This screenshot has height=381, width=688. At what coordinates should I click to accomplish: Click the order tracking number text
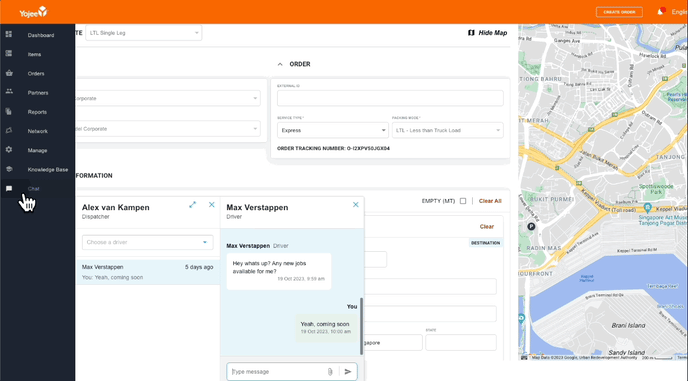coord(333,148)
